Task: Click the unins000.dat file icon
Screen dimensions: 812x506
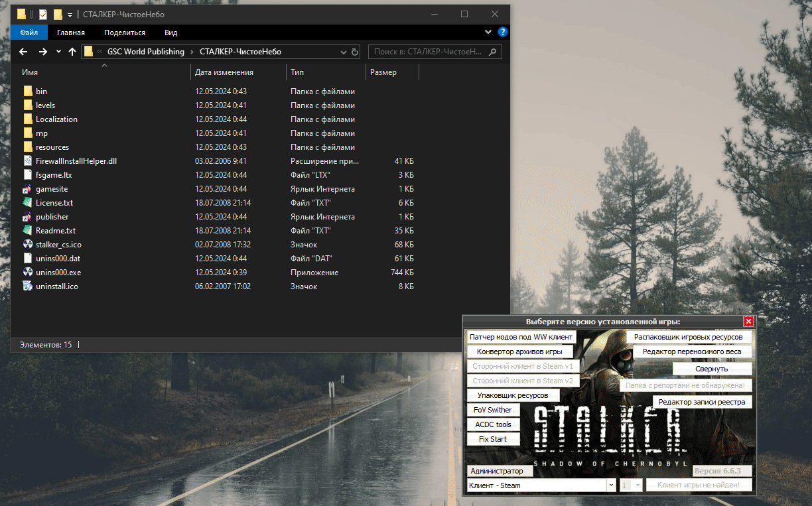Action: (x=27, y=259)
